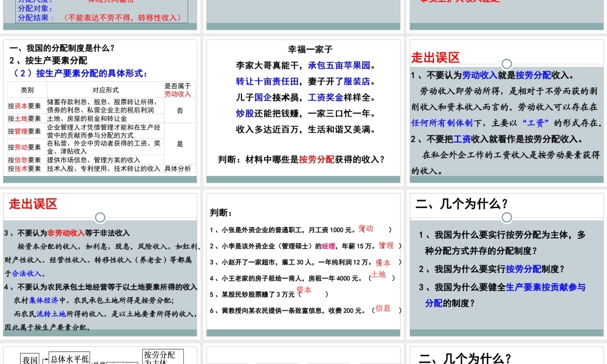
Task: Click the line '转让十亩责任田，妻子开了服装店。'
Action: pos(306,81)
